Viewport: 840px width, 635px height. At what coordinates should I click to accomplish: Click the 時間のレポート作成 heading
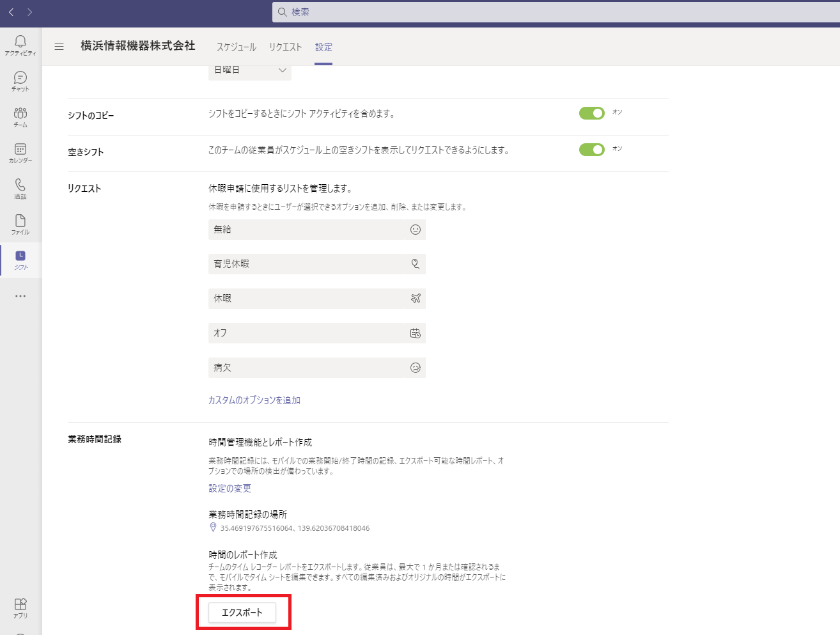(243, 555)
